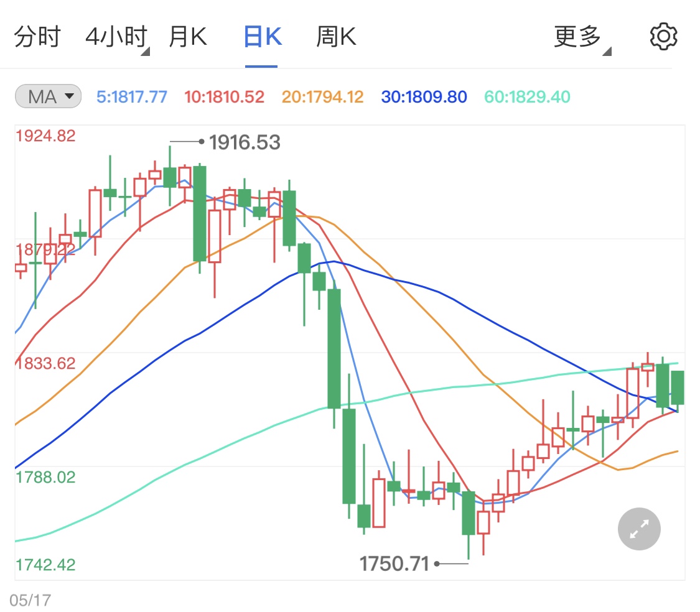The image size is (700, 612).
Task: Select the 日K tab
Action: pos(263,37)
